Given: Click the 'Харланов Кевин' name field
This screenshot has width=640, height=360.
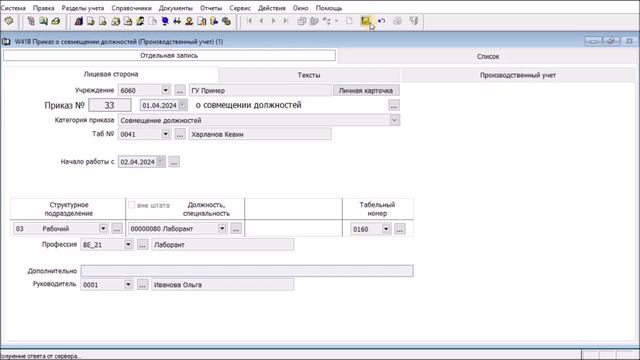Looking at the screenshot, I should point(260,134).
